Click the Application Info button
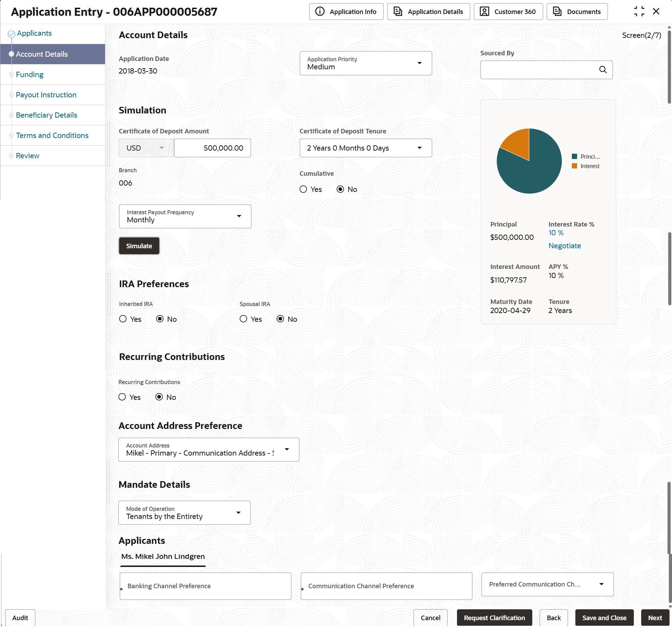The image size is (672, 631). [346, 12]
